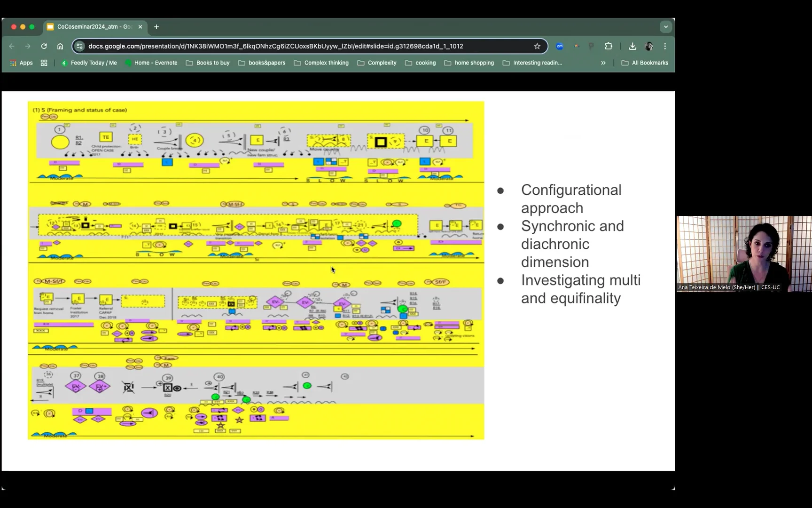View site information icon in address bar
Viewport: 812px width, 508px height.
point(79,46)
